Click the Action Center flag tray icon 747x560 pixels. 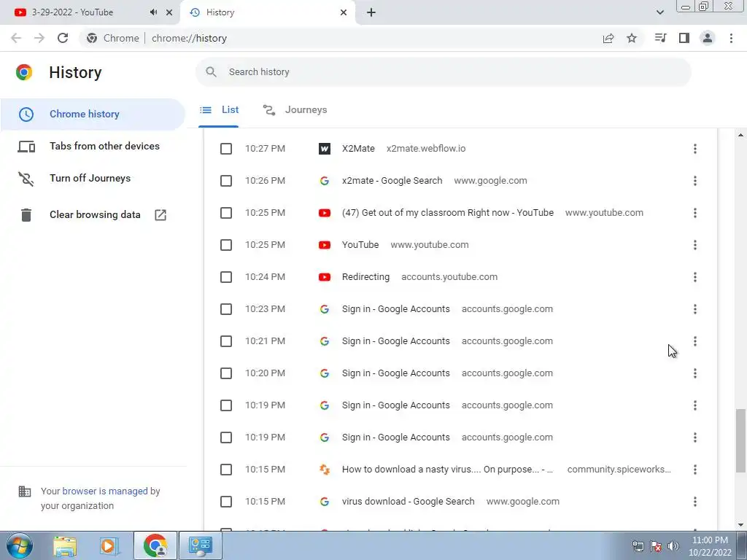656,546
